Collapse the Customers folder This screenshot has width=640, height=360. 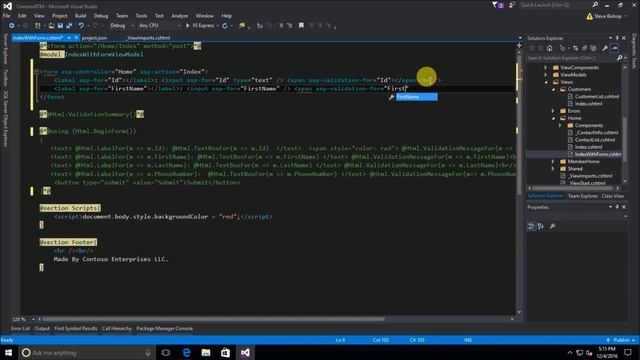pyautogui.click(x=553, y=89)
